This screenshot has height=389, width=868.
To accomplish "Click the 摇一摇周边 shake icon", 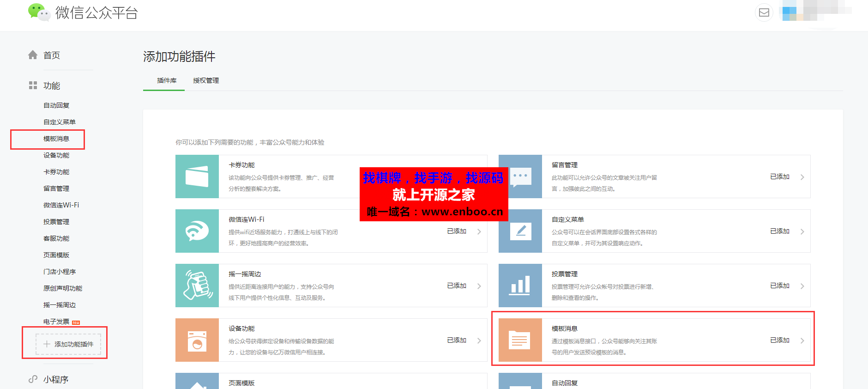I will pyautogui.click(x=197, y=286).
